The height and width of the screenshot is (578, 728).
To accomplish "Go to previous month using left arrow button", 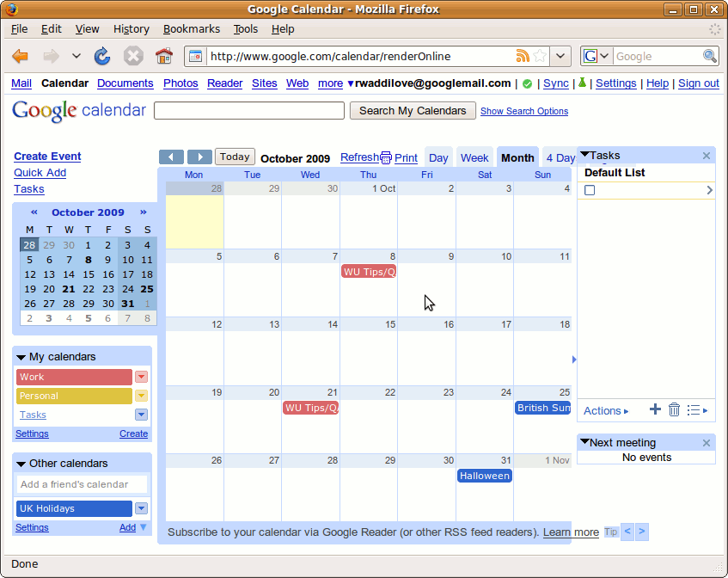I will pos(172,157).
